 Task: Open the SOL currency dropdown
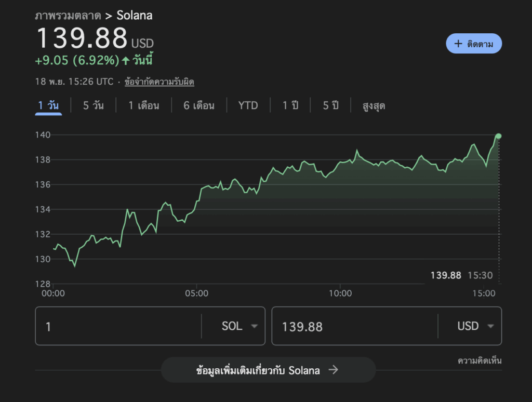click(239, 326)
